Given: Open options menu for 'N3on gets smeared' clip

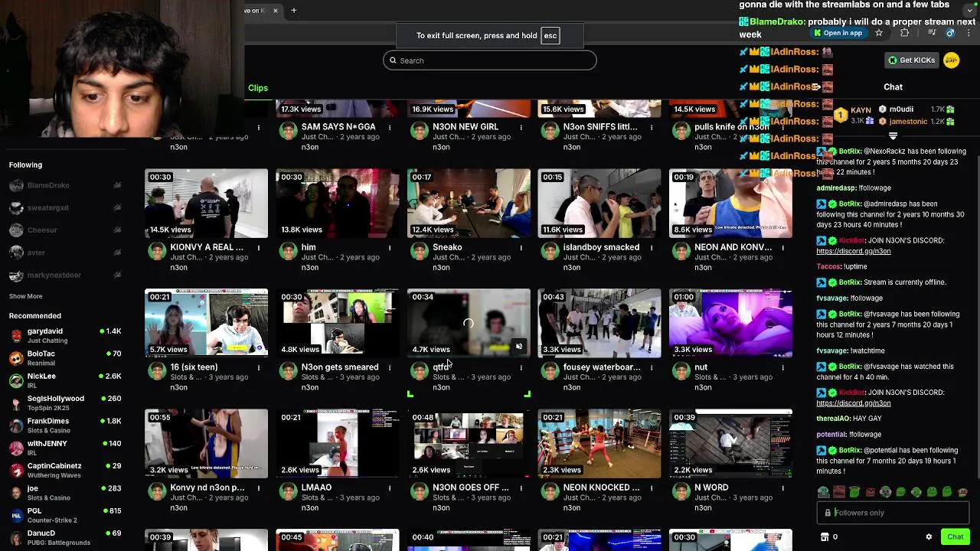Looking at the screenshot, I should tap(390, 368).
